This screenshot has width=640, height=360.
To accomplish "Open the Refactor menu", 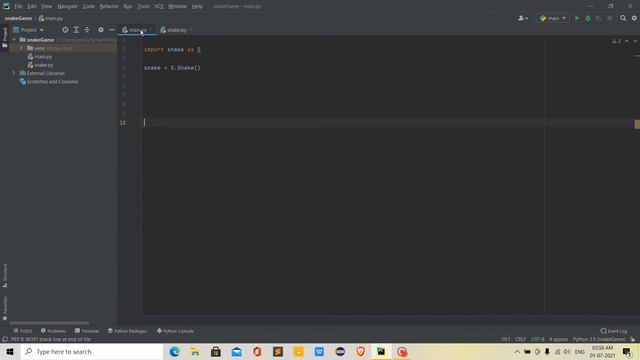I will pyautogui.click(x=109, y=7).
